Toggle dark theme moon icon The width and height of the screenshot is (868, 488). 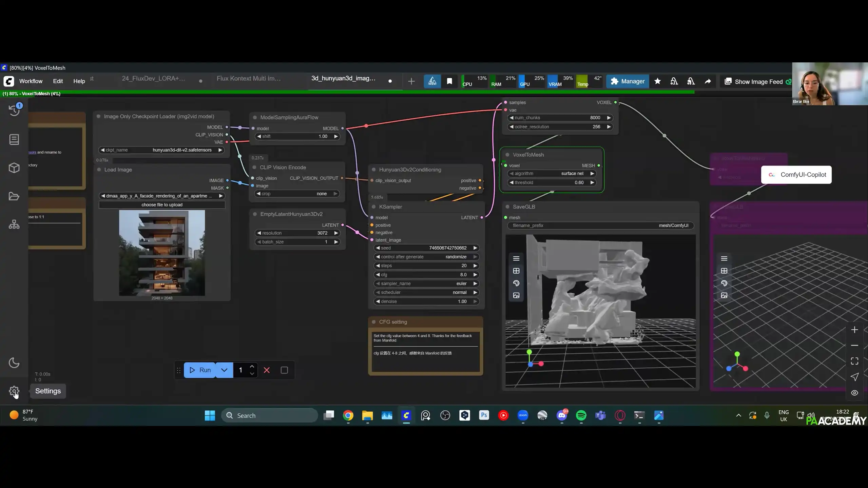14,363
